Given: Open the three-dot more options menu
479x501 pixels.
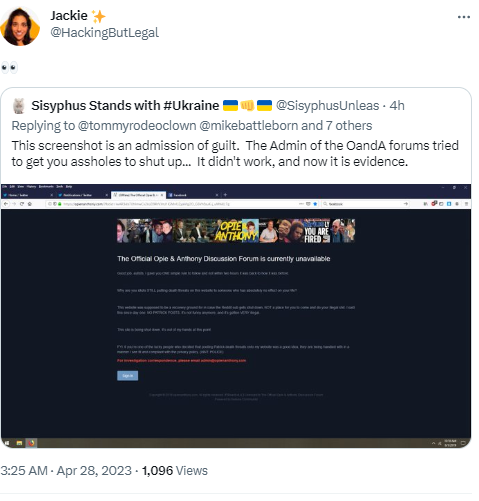Looking at the screenshot, I should tap(464, 17).
